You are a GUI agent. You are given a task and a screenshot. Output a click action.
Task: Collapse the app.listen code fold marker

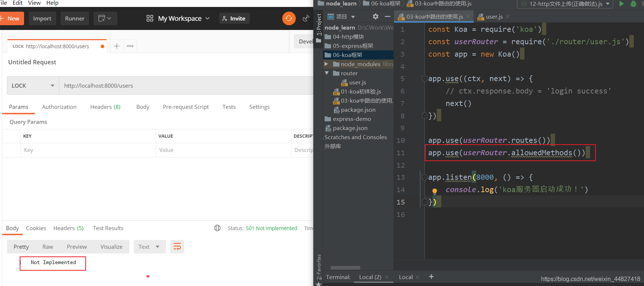pos(424,177)
